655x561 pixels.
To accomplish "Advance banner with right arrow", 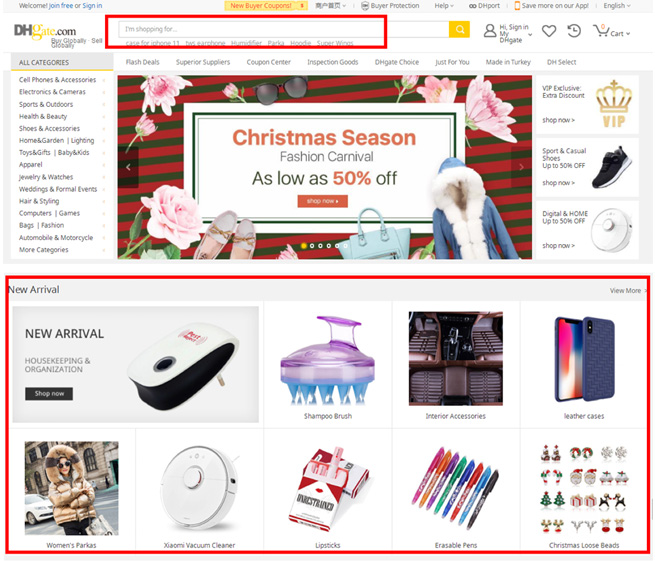I will (x=521, y=167).
